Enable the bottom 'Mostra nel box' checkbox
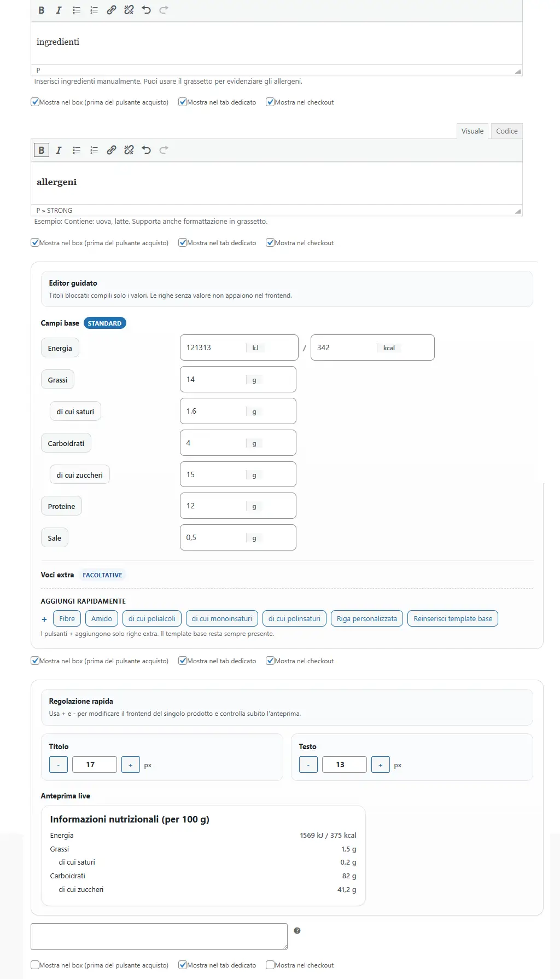Image resolution: width=560 pixels, height=979 pixels. tap(35, 965)
